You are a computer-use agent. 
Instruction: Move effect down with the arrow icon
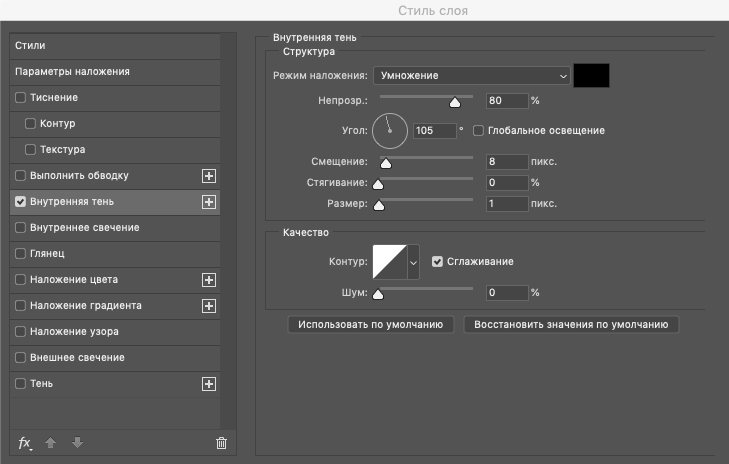click(x=77, y=443)
